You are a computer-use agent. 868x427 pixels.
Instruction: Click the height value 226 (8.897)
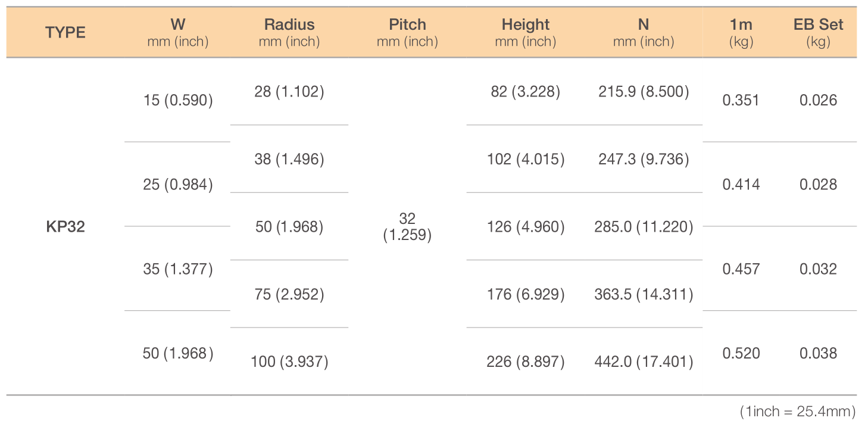tap(526, 361)
